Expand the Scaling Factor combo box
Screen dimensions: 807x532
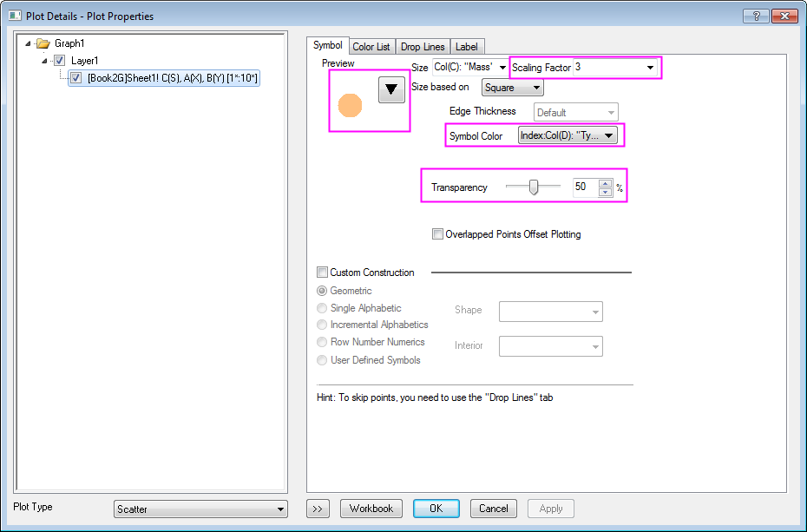(650, 68)
